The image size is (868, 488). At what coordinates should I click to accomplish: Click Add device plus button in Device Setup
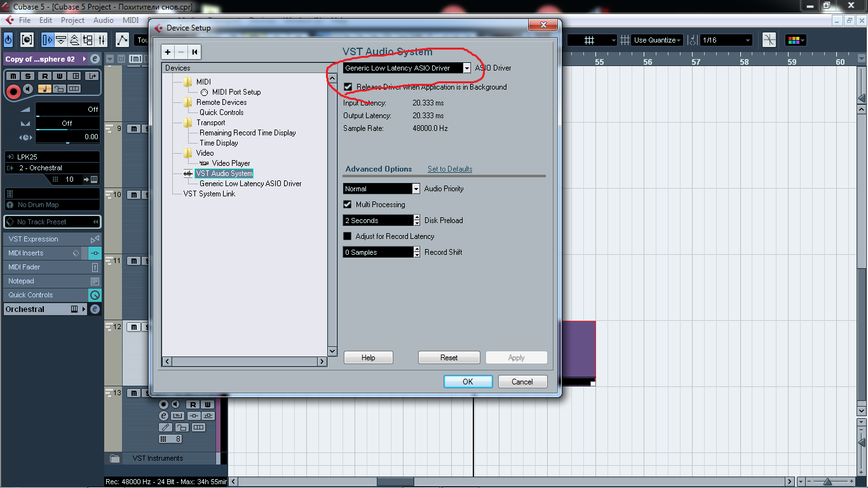pos(168,52)
